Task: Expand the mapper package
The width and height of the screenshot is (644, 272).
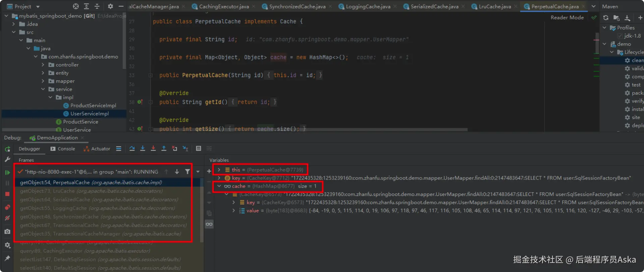Action: click(x=43, y=81)
